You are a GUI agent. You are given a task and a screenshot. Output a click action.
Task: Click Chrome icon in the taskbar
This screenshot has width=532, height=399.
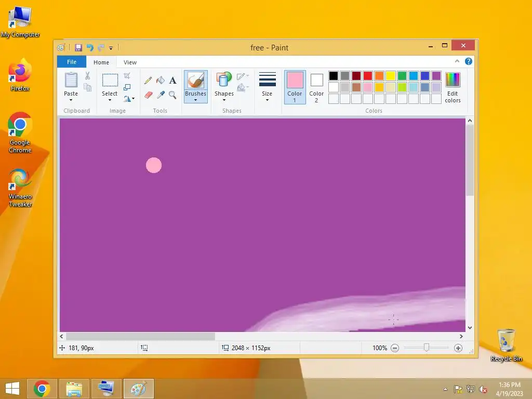[42, 389]
